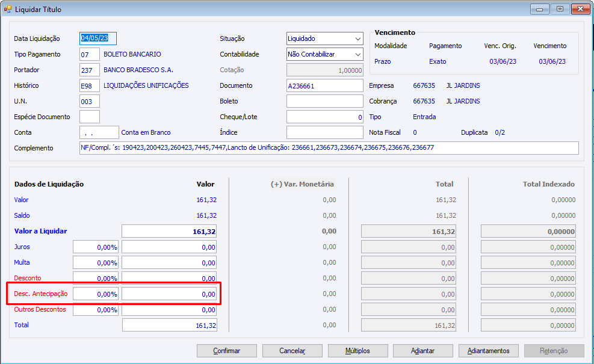Click the Histórico code field
The width and height of the screenshot is (594, 364).
click(89, 85)
